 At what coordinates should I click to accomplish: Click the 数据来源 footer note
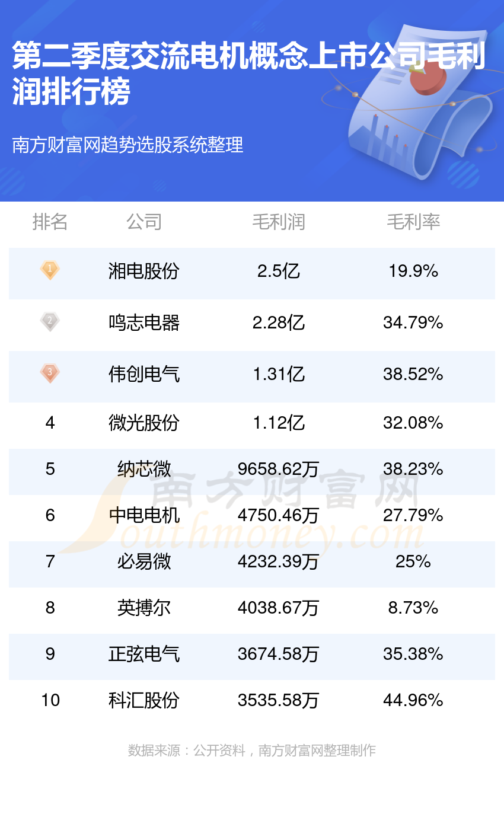252,751
